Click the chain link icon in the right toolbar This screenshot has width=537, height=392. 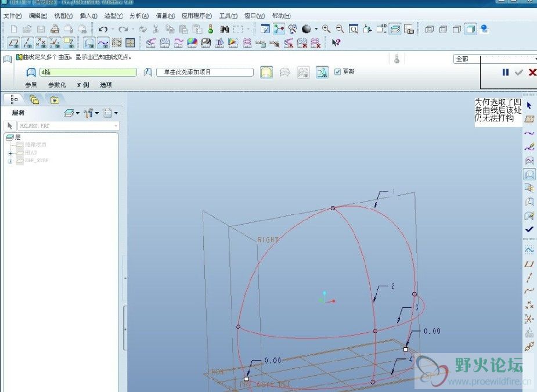[x=529, y=346]
